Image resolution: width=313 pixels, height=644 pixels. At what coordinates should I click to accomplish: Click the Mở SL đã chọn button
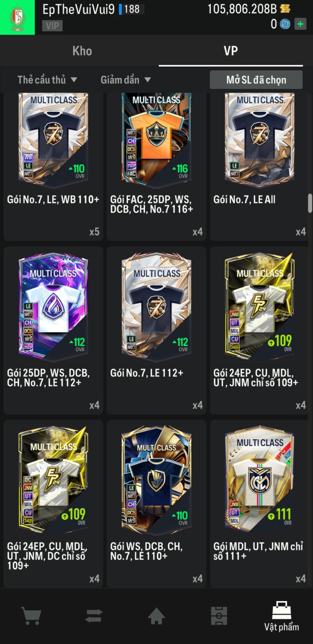click(x=256, y=80)
